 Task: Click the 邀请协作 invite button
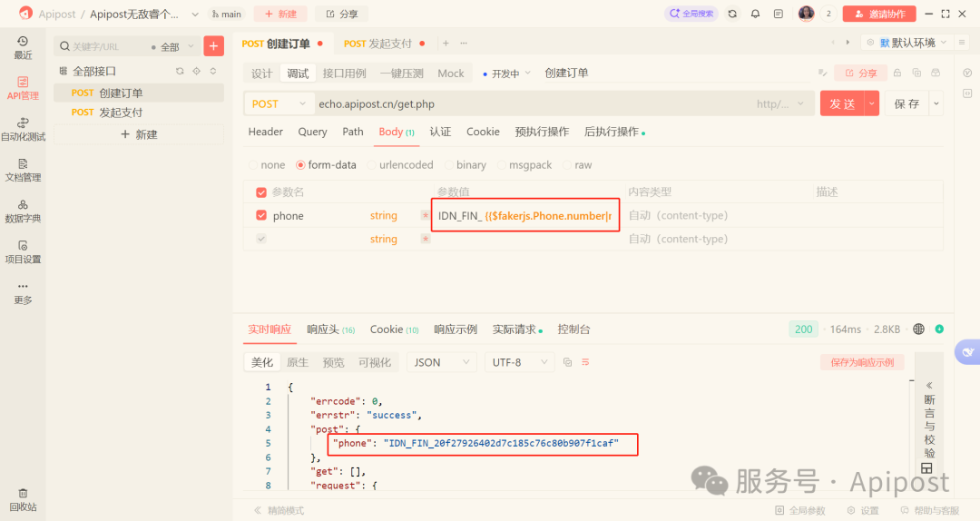(x=879, y=14)
